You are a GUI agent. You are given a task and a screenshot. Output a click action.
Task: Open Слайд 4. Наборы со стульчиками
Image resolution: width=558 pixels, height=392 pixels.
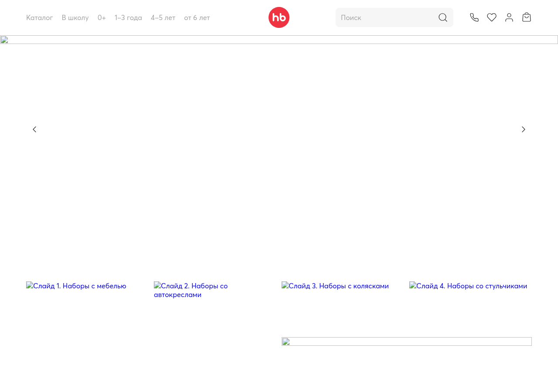[468, 286]
